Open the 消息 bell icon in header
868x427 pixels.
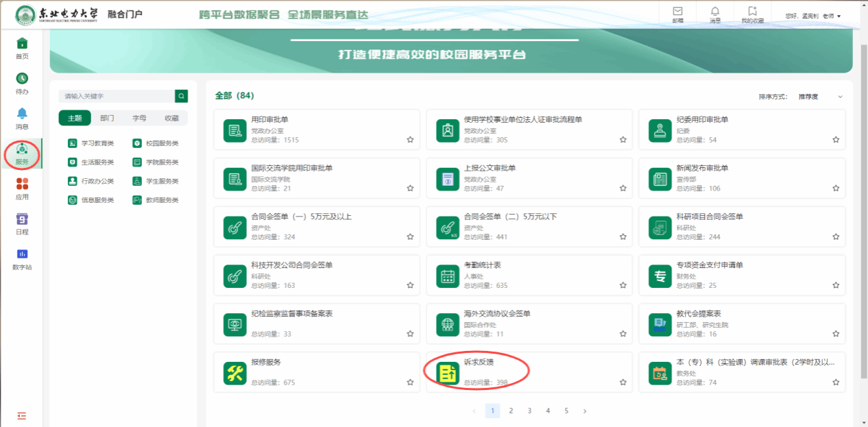(x=715, y=12)
